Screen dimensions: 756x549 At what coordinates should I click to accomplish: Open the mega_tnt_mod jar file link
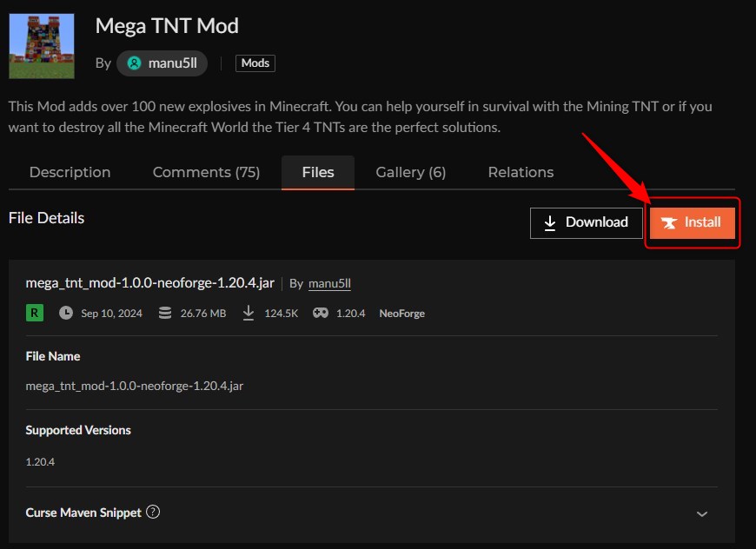click(x=148, y=283)
